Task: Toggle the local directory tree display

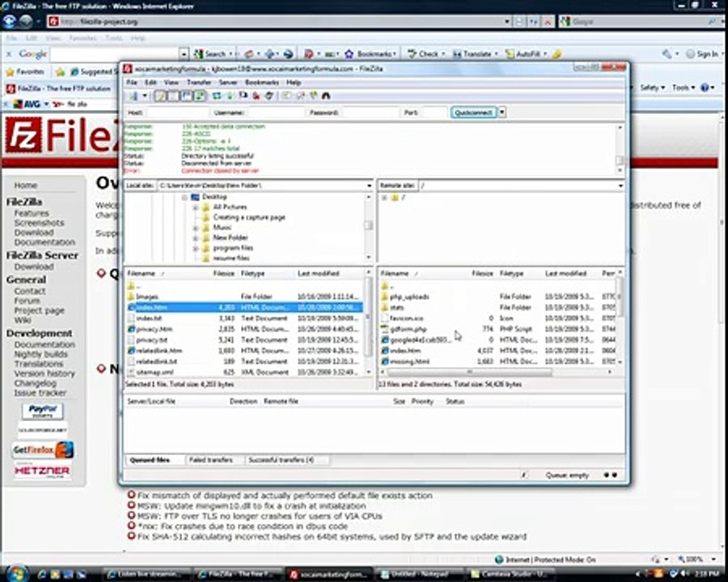Action: [173, 95]
